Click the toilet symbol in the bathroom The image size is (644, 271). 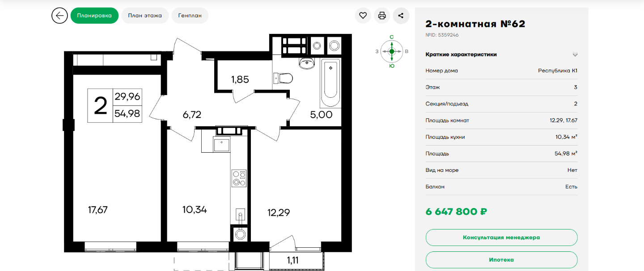pos(284,79)
